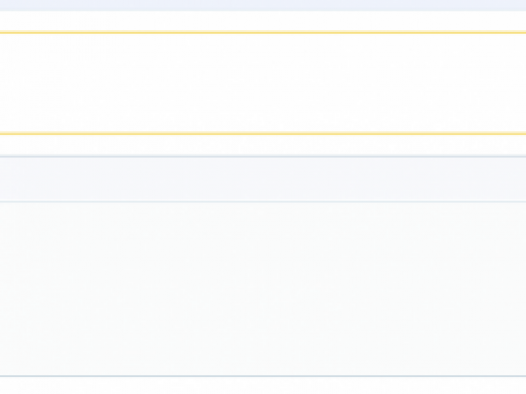The height and width of the screenshot is (394, 526).
Task: Click the white panel between the yellow lines
Action: (263, 83)
